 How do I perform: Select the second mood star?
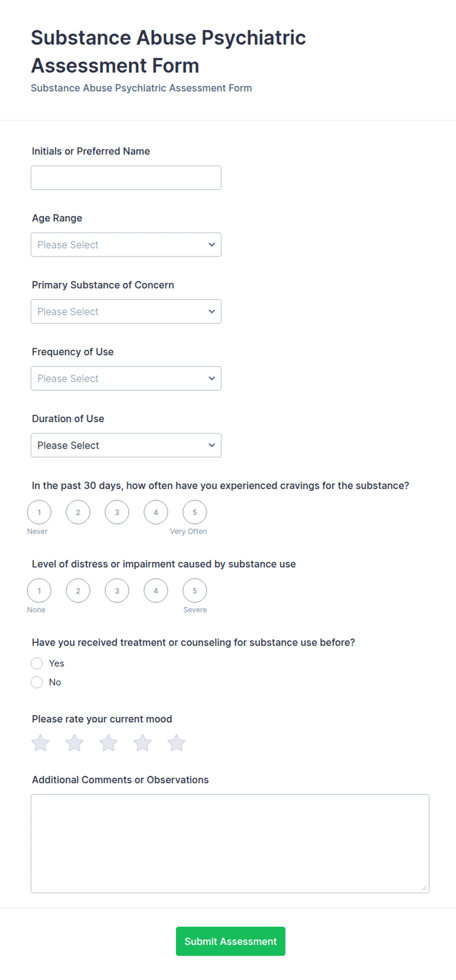click(x=75, y=743)
